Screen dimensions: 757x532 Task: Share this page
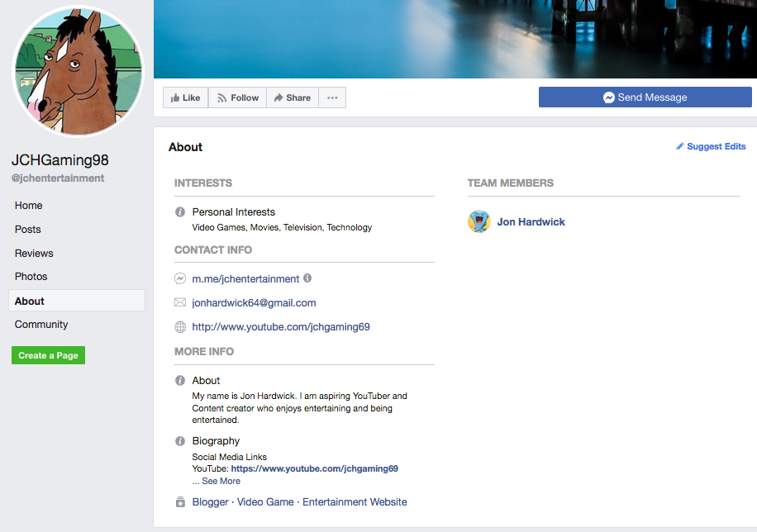(293, 97)
